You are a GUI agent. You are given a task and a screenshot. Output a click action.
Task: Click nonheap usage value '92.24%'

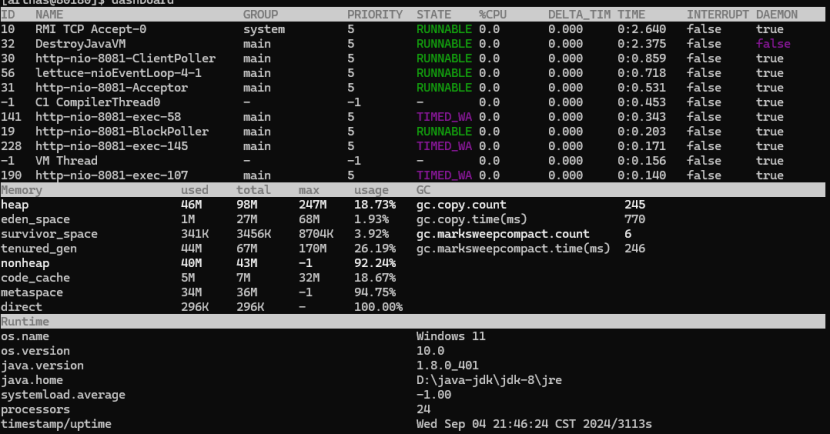[x=375, y=263]
